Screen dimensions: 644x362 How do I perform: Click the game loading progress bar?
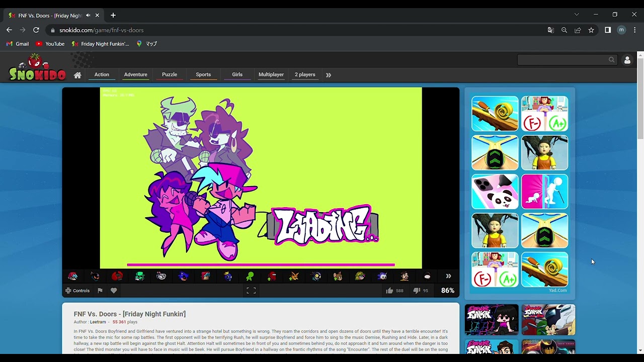[x=261, y=264]
